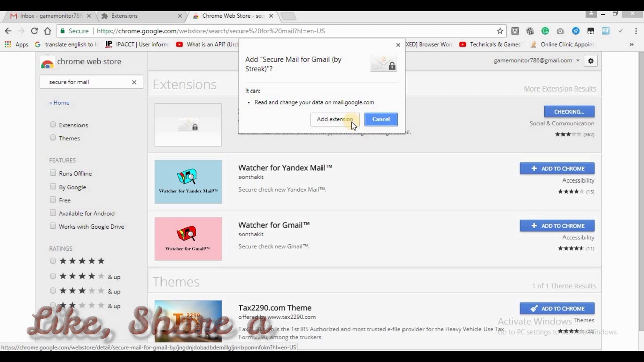Open the Tax2290.com Theme title
Screen dimensions: 644x362
pos(275,308)
